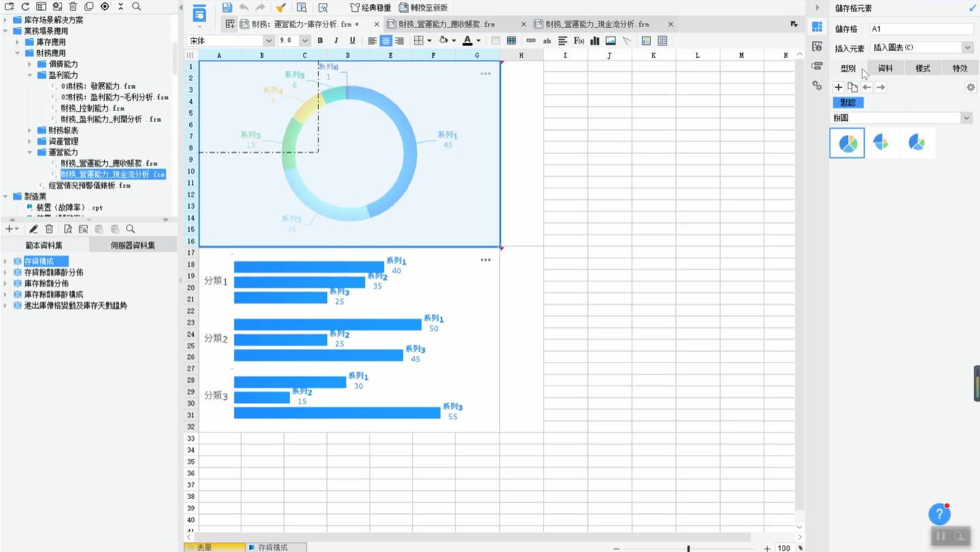Select the third pie chart style thumbnail
Viewport: 980px width, 552px height.
[x=917, y=143]
